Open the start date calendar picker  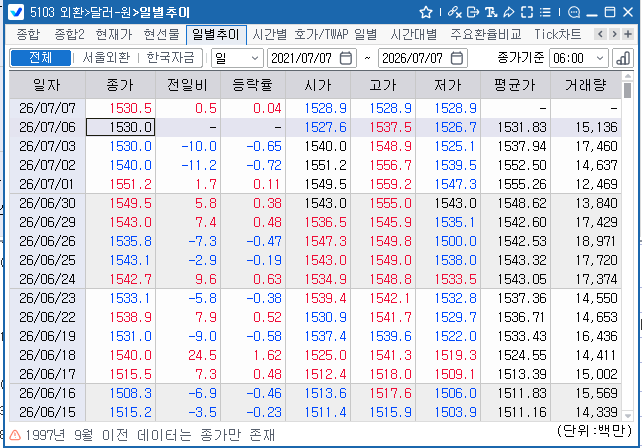click(346, 58)
